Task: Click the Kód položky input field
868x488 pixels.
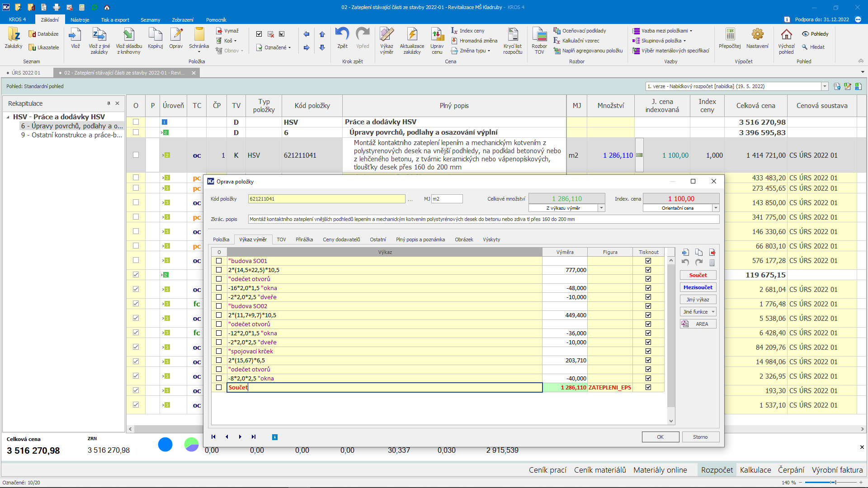Action: click(x=326, y=199)
